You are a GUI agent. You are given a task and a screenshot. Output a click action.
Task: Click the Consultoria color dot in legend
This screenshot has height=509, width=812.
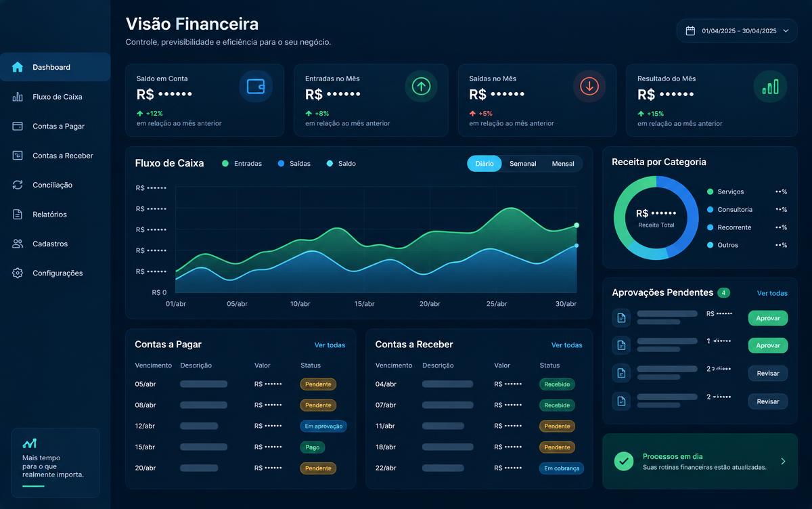[x=710, y=210]
